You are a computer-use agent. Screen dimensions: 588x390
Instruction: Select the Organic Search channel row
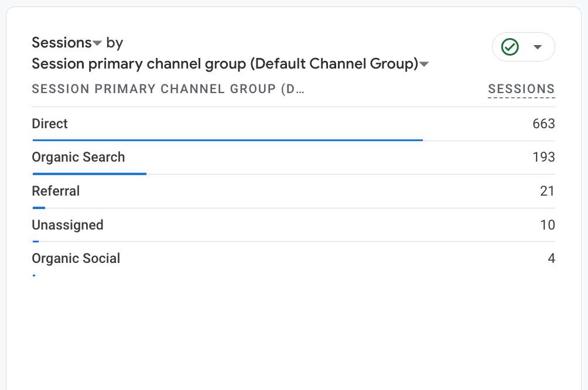click(78, 157)
